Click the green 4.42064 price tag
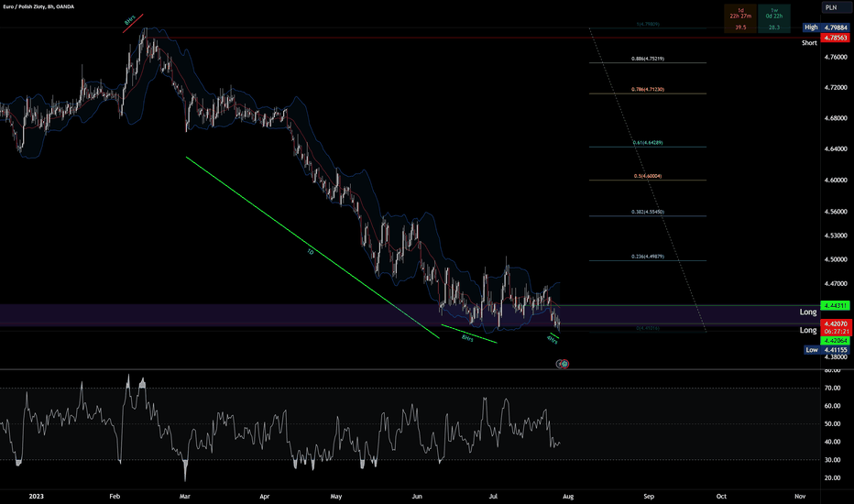 pyautogui.click(x=835, y=341)
